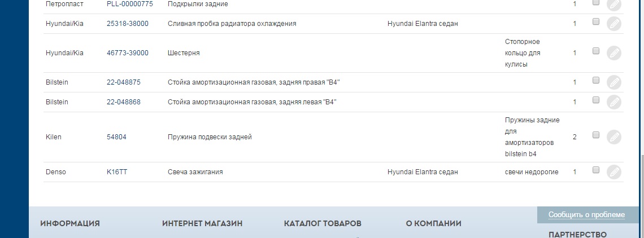Click edit pencil icon for 22-048868 row

[613, 102]
